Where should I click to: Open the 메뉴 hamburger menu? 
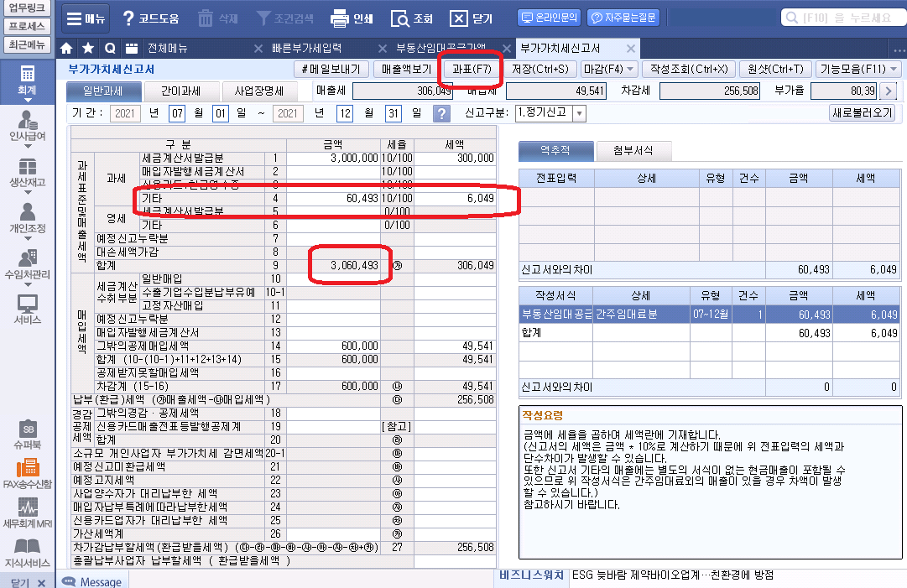pyautogui.click(x=86, y=18)
